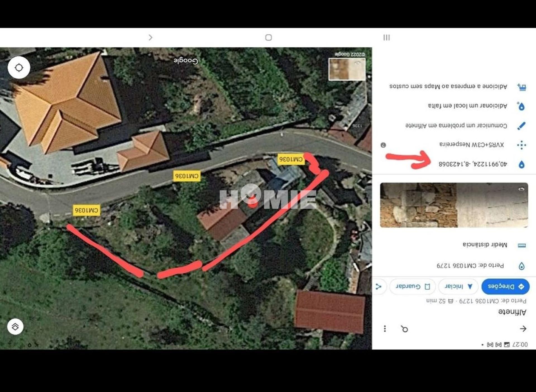The height and width of the screenshot is (392, 536).
Task: Click the pin icon beside 'Perto de: CM1036 1279'
Action: (521, 266)
